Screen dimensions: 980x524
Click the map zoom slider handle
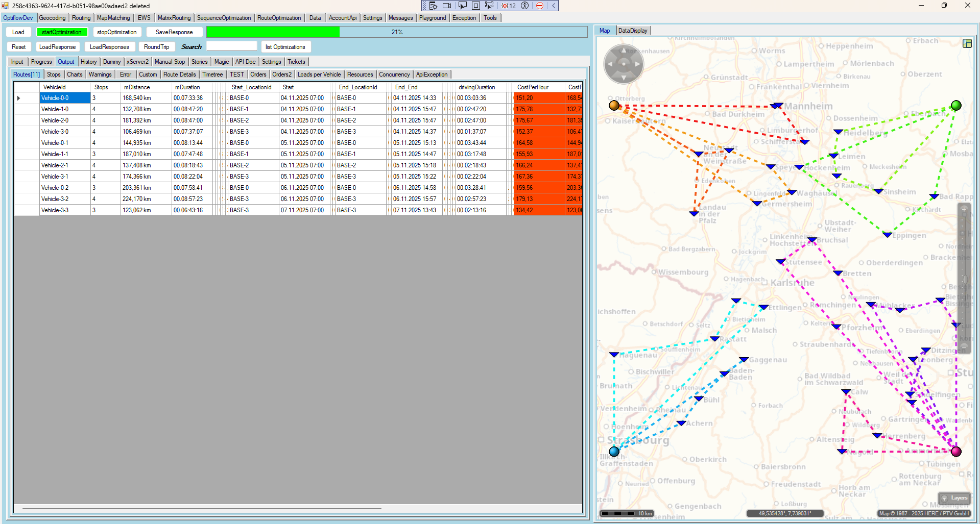click(x=964, y=279)
